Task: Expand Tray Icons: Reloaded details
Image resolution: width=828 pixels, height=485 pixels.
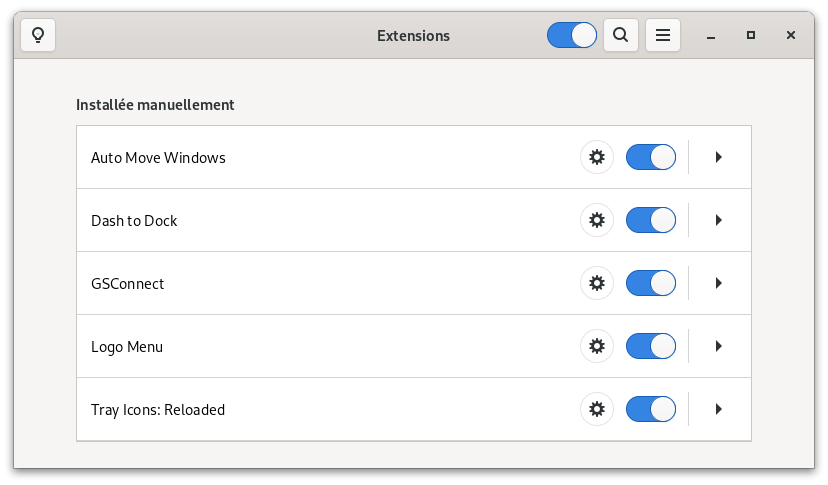Action: click(718, 409)
